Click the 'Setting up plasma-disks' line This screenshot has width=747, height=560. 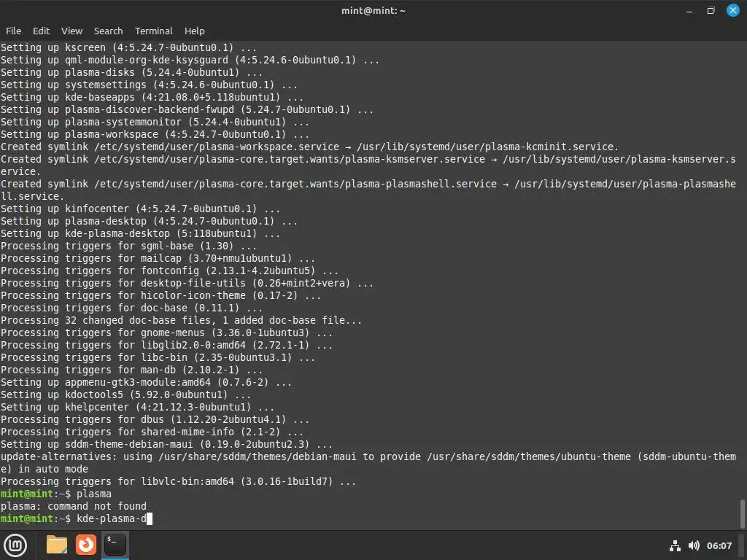point(131,72)
